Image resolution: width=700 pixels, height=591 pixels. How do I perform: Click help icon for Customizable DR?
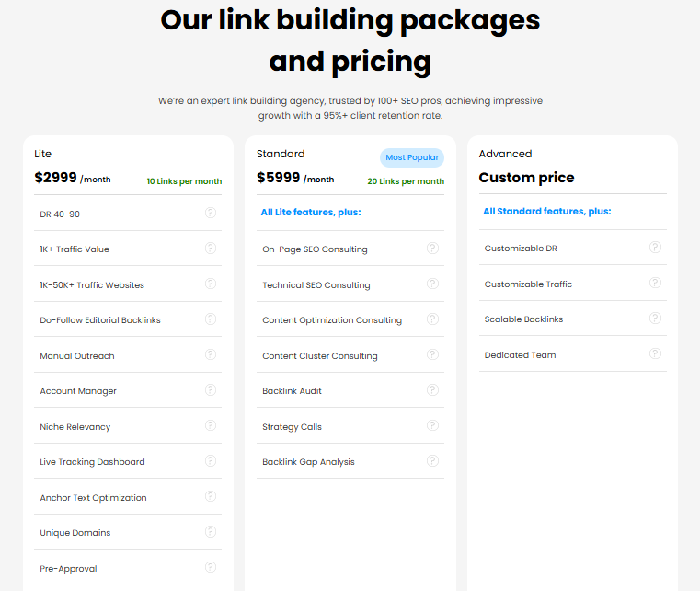pyautogui.click(x=655, y=247)
